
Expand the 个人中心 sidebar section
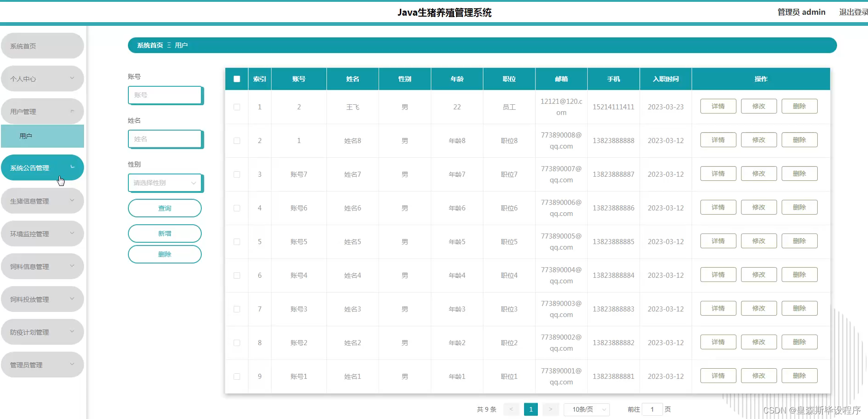coord(42,78)
